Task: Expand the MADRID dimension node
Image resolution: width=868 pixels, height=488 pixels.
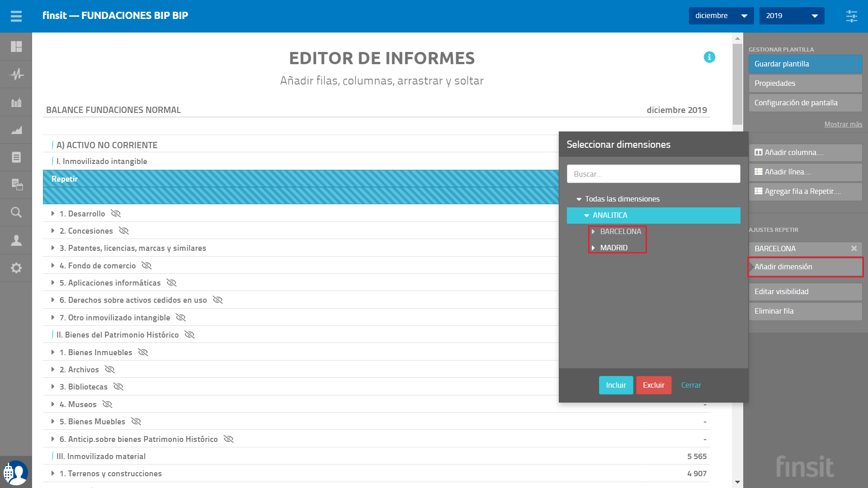Action: (593, 248)
